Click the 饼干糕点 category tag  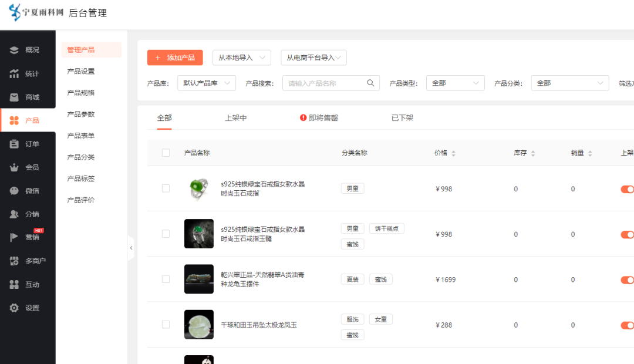click(x=386, y=228)
